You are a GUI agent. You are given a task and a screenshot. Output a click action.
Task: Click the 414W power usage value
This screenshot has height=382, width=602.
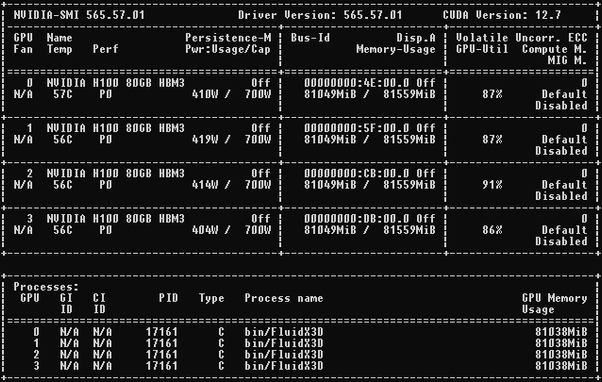click(205, 185)
